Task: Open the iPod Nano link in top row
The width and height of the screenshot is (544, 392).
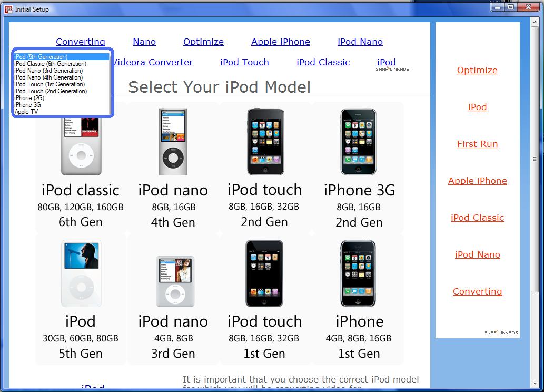Action: [360, 42]
